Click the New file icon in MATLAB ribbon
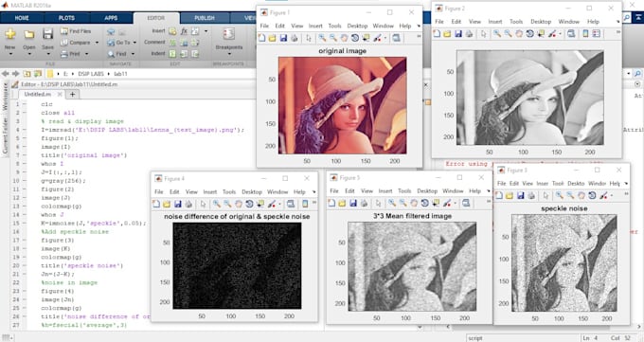The image size is (644, 342). pyautogui.click(x=10, y=34)
